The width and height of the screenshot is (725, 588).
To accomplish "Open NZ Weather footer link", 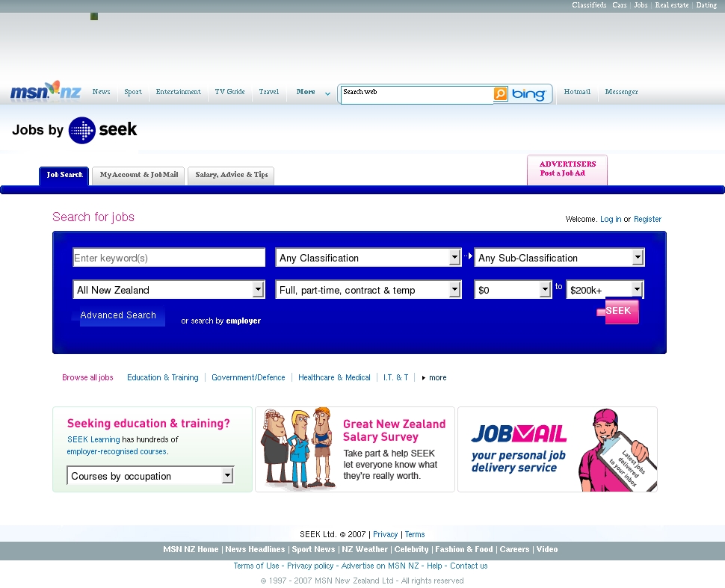I will coord(364,549).
